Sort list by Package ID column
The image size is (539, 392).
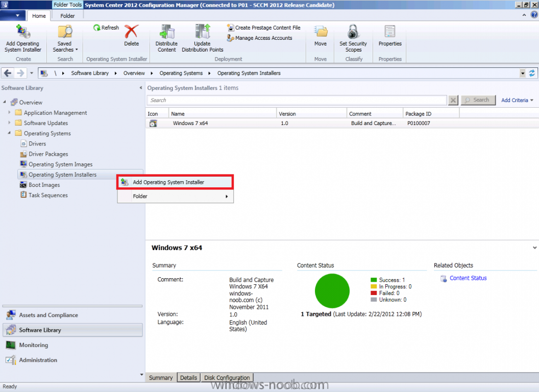point(431,113)
